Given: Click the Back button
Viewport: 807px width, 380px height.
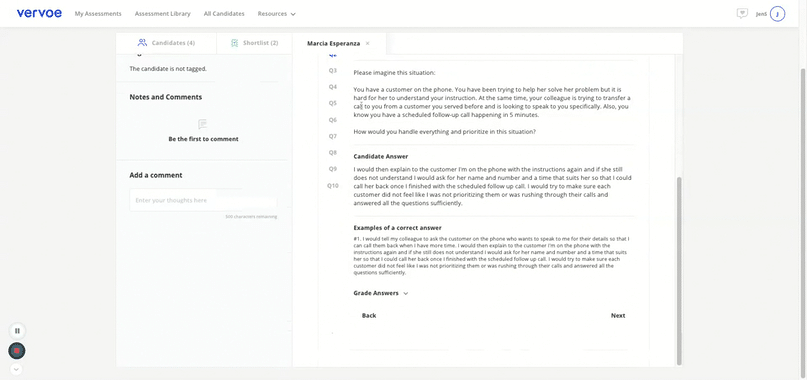Looking at the screenshot, I should click(369, 316).
